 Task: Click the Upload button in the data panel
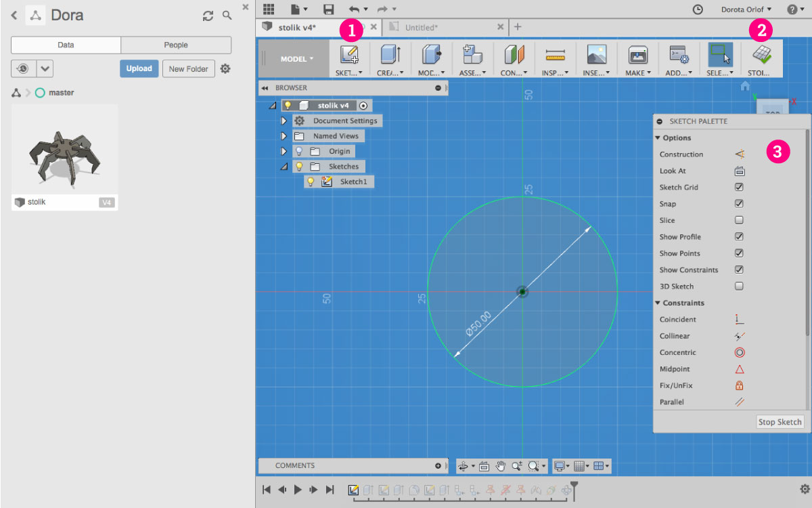click(139, 68)
